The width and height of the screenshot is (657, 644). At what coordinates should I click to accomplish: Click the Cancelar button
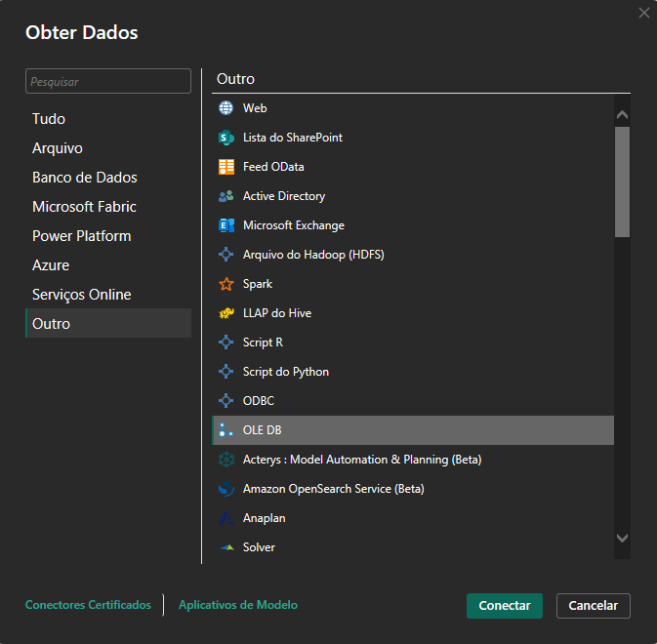(x=594, y=606)
